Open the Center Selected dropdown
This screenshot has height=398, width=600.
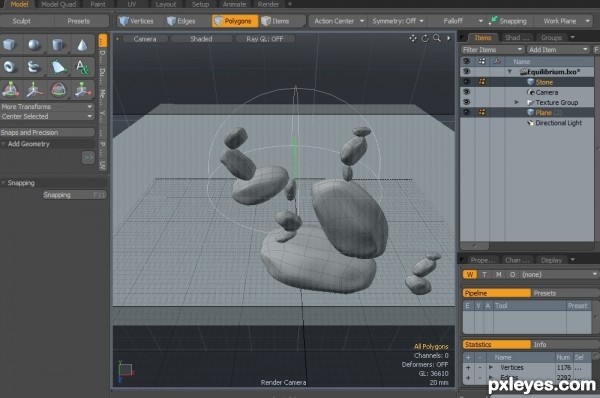(47, 116)
